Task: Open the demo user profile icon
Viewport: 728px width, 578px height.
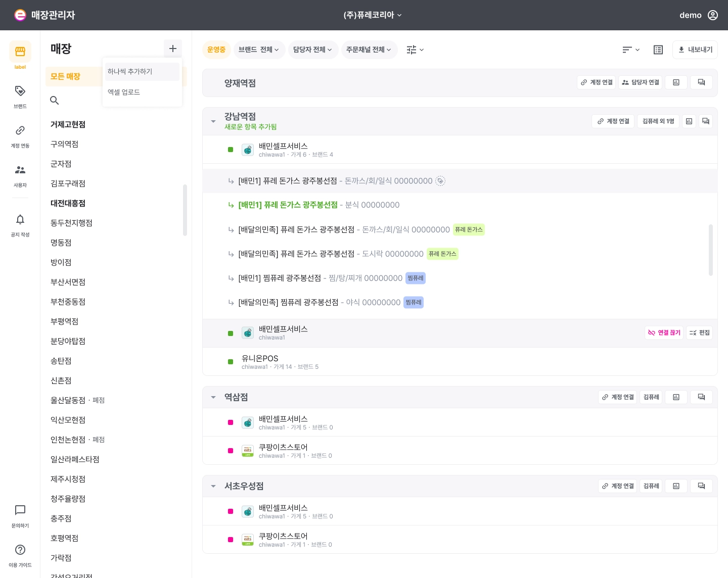Action: 713,15
